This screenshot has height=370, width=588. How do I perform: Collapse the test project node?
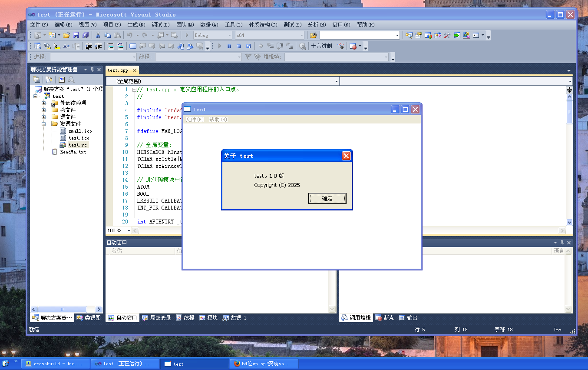click(36, 96)
